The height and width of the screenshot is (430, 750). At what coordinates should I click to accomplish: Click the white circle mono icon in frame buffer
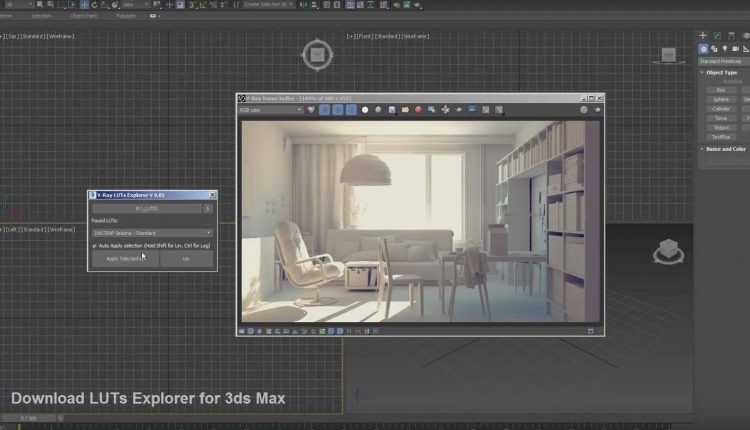(365, 110)
